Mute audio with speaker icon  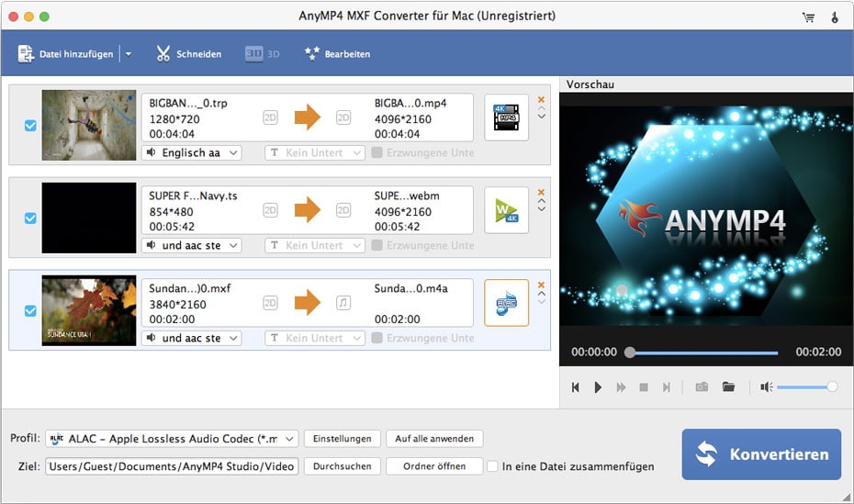pos(767,387)
